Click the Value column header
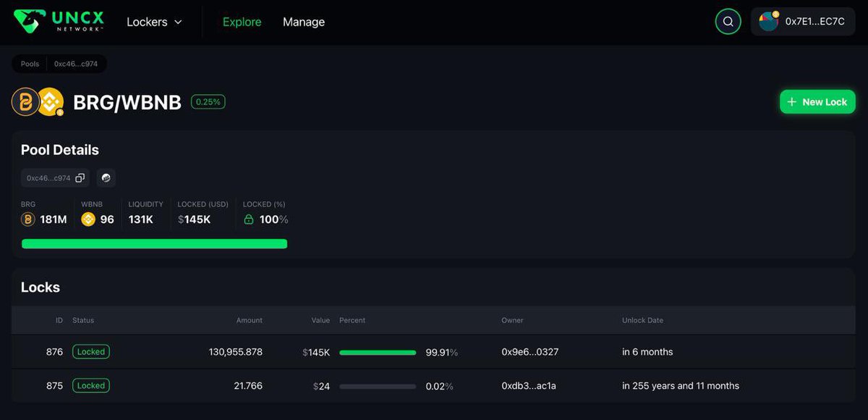Image resolution: width=868 pixels, height=420 pixels. pyautogui.click(x=320, y=320)
